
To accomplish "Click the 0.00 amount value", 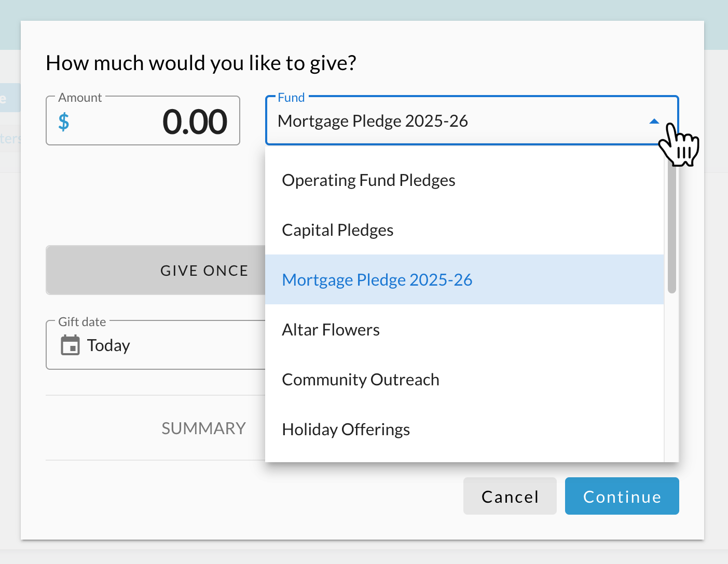I will pos(195,122).
